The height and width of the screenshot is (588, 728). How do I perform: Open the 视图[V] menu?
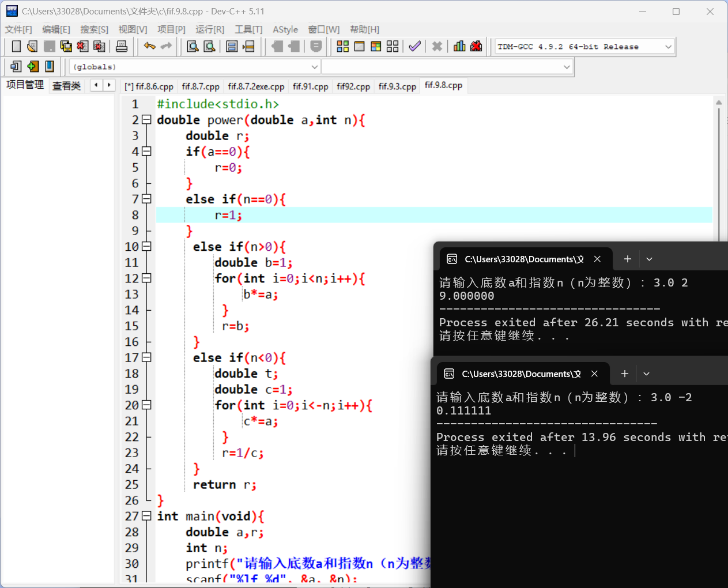133,29
